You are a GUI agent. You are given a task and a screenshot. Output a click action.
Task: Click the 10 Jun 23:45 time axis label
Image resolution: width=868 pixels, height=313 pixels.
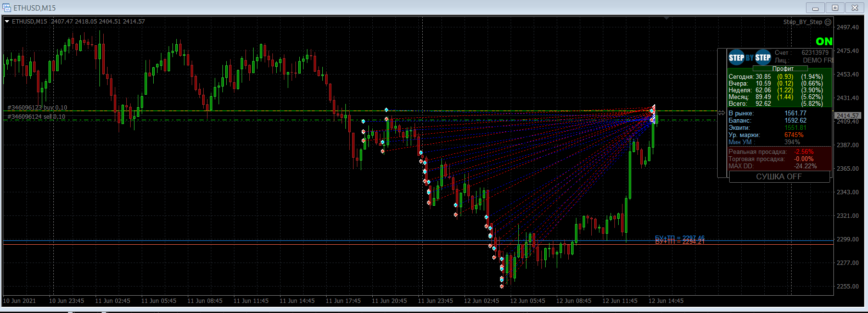point(66,301)
